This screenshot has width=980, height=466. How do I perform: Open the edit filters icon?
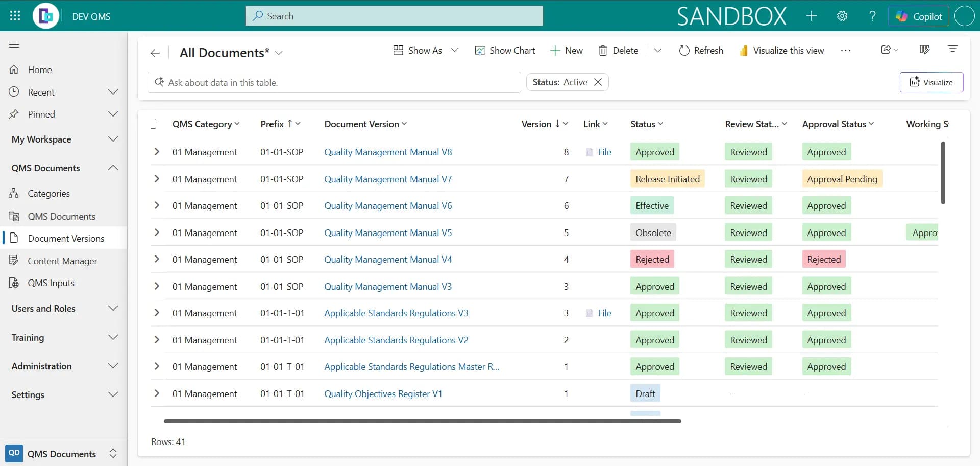pos(952,49)
